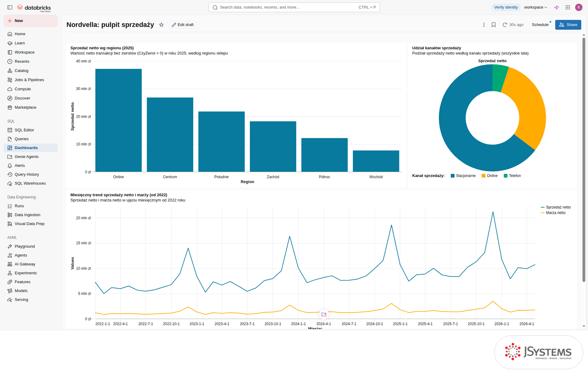
Task: Open SQL Warehouses in the sidebar
Action: [31, 183]
